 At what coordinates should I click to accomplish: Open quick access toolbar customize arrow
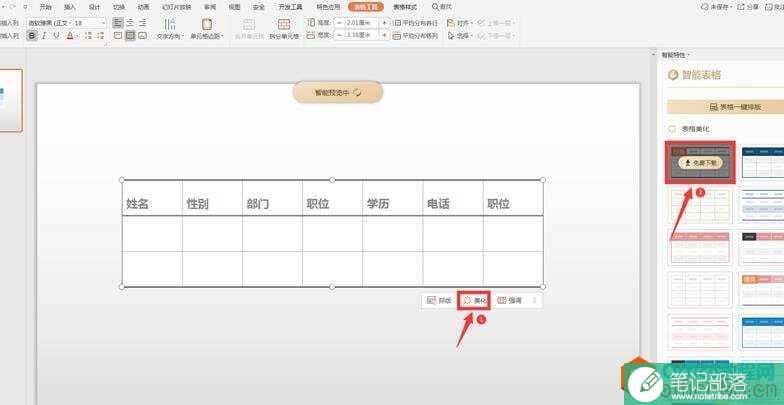pos(26,7)
